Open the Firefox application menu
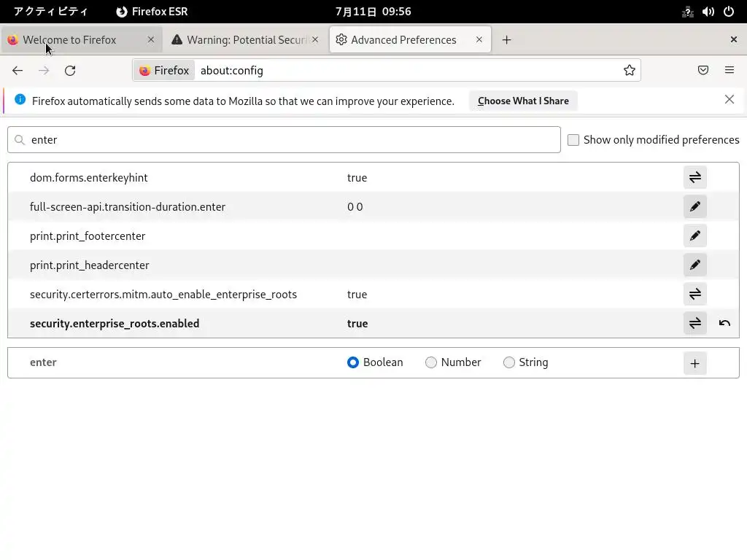Screen dimensions: 747x560 coord(729,71)
